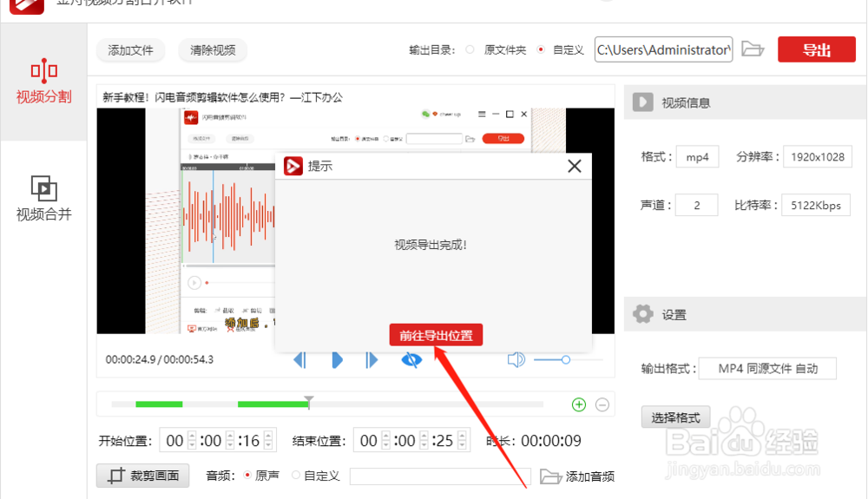Adjust end position minutes stepper arrows
Viewport: 868px width, 499px height.
[x=424, y=441]
